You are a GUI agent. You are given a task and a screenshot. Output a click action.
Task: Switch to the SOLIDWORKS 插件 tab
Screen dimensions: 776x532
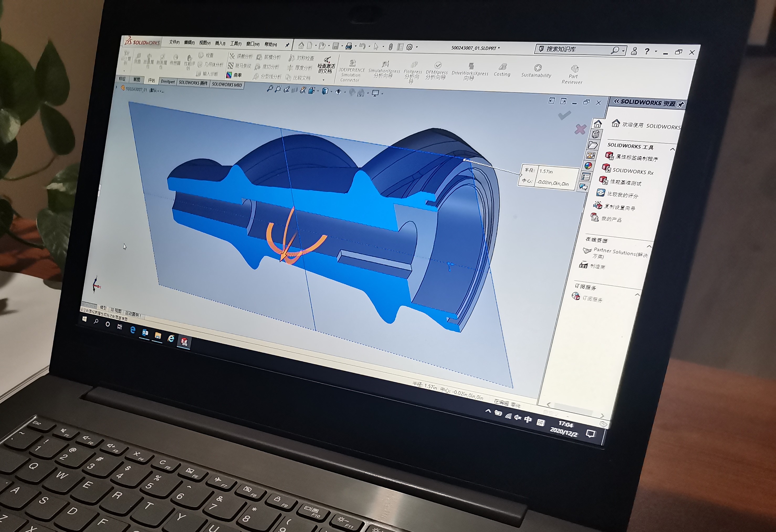[x=193, y=83]
